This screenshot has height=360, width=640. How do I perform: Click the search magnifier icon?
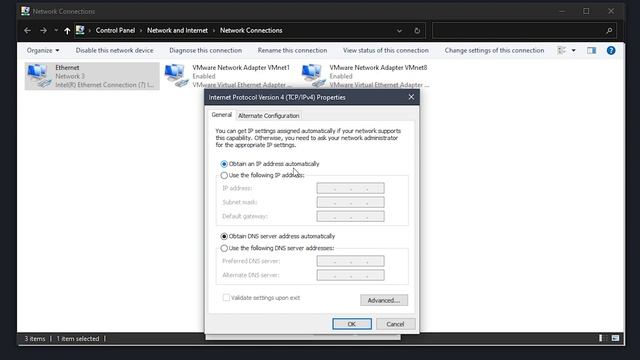(609, 31)
